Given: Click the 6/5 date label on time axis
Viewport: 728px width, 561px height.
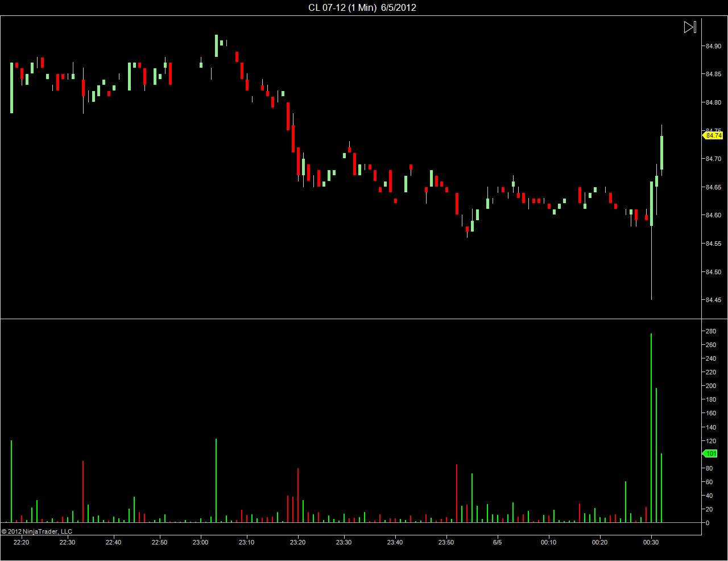Looking at the screenshot, I should [x=497, y=542].
